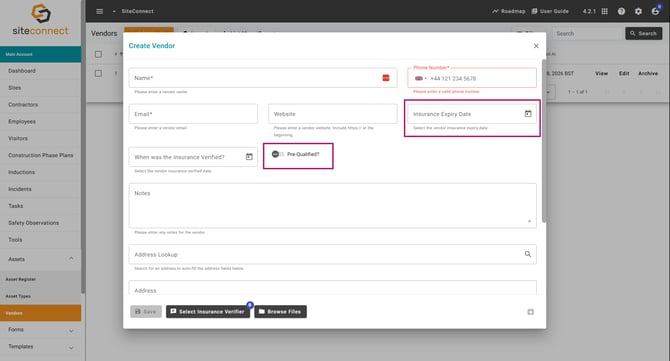Viewport: 670px width, 361px height.
Task: Click version number 4.2.1
Action: 589,12
